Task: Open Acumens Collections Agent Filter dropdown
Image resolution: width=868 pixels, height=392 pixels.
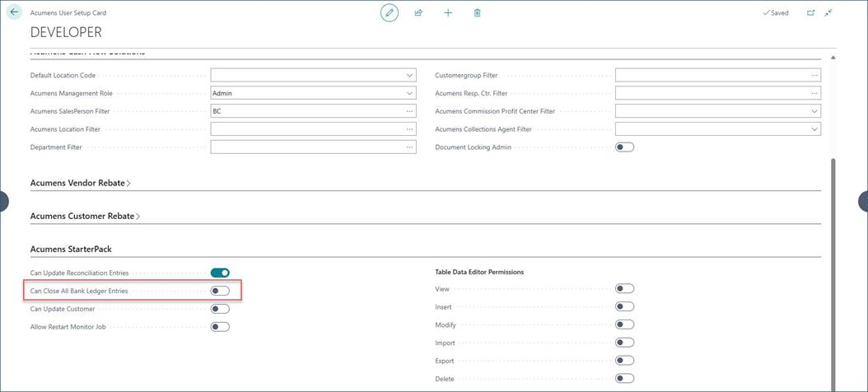Action: tap(814, 129)
